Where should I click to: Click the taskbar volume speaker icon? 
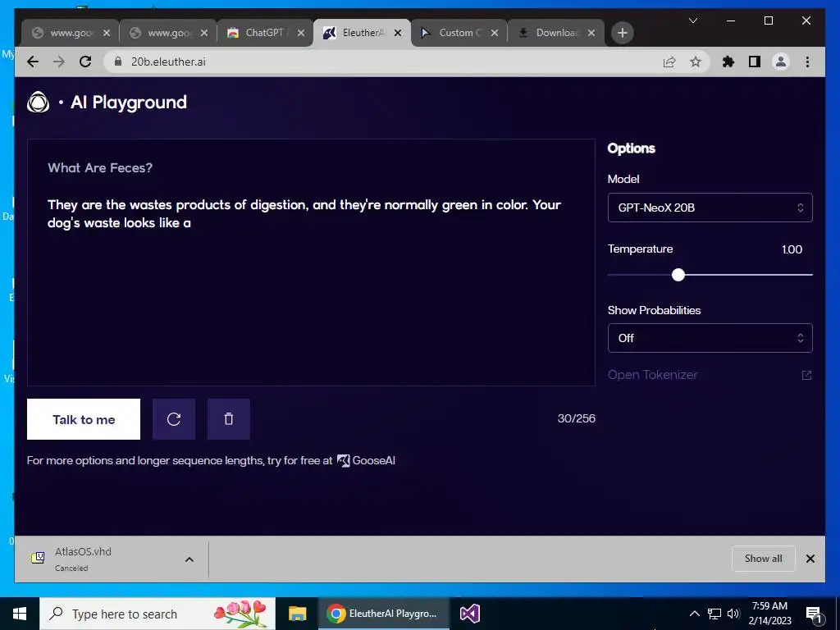(x=733, y=614)
